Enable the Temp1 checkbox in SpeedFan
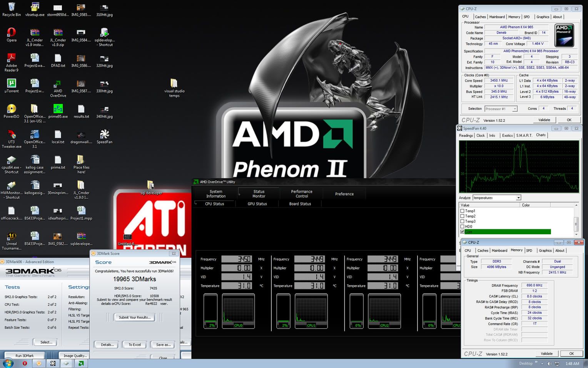The height and width of the screenshot is (368, 588). coord(462,211)
